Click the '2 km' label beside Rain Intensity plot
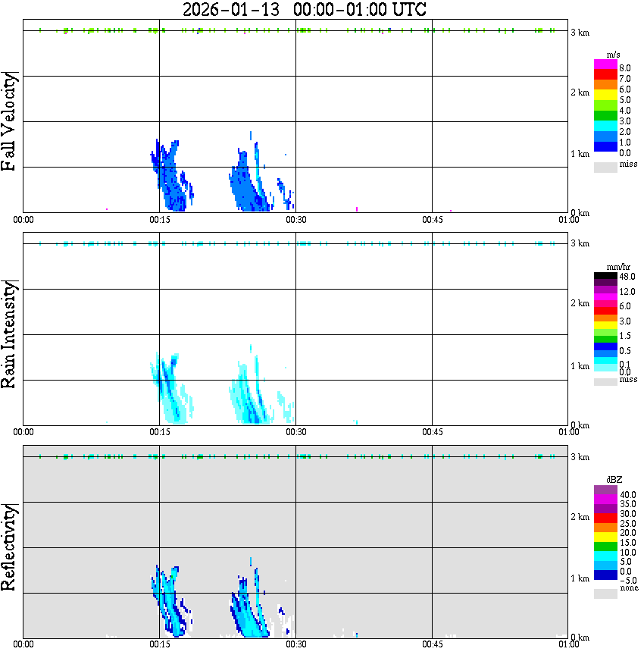 580,303
